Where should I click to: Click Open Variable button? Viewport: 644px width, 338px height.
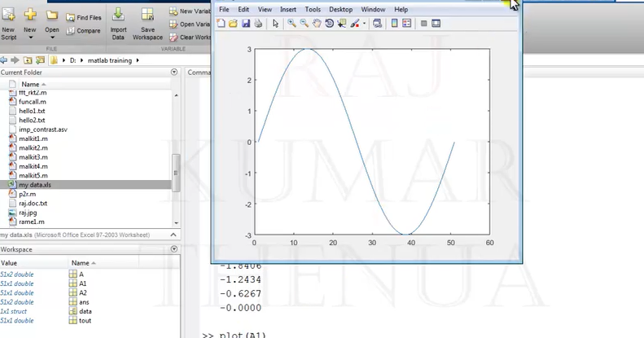coord(190,24)
